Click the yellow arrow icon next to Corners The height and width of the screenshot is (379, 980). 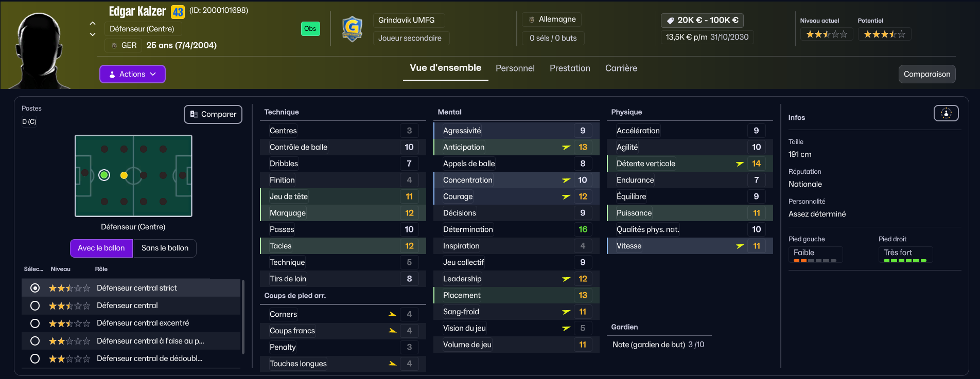coord(392,314)
